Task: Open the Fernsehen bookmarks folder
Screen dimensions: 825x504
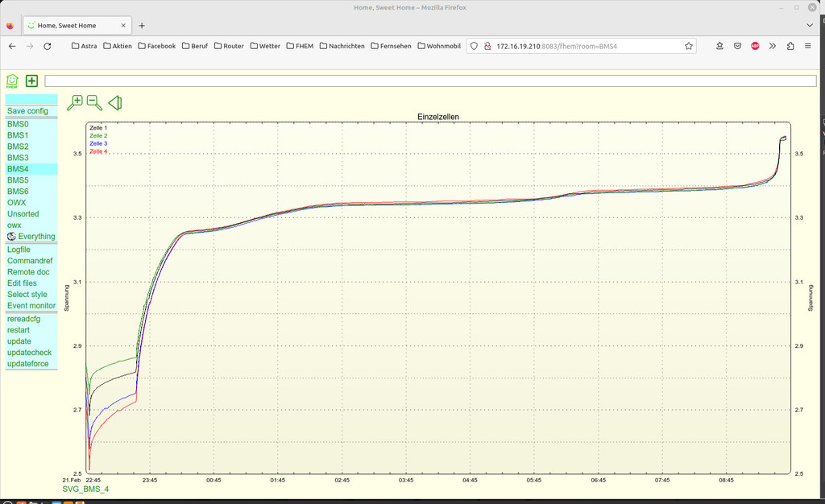Action: [391, 46]
